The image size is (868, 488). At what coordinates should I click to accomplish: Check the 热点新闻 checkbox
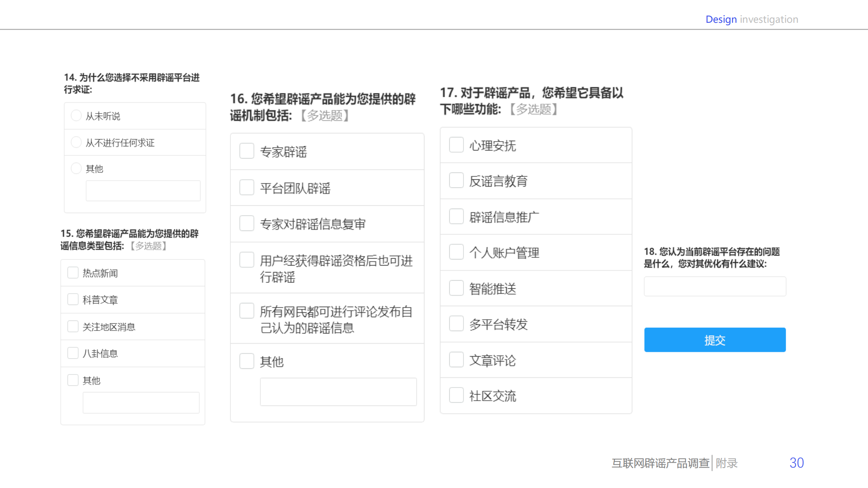click(73, 272)
